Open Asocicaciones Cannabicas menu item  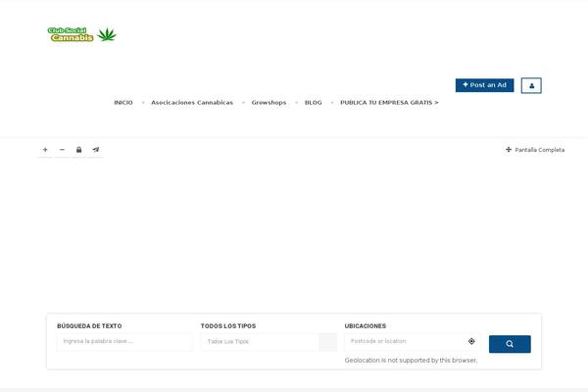pyautogui.click(x=192, y=102)
